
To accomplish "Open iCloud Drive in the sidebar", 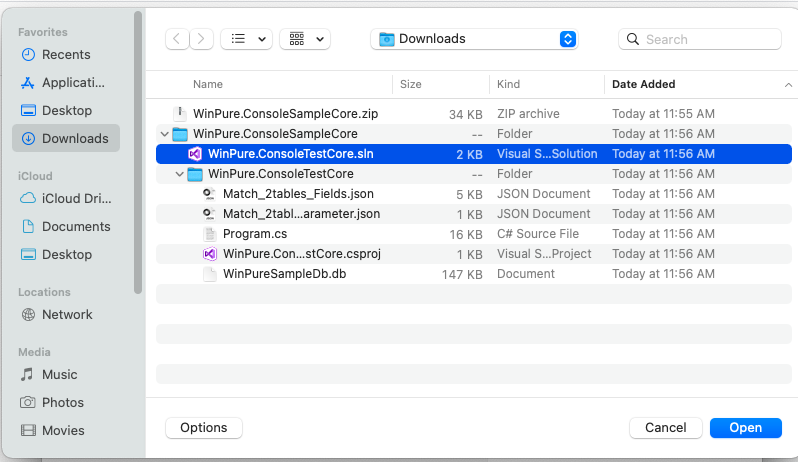I will (66, 198).
